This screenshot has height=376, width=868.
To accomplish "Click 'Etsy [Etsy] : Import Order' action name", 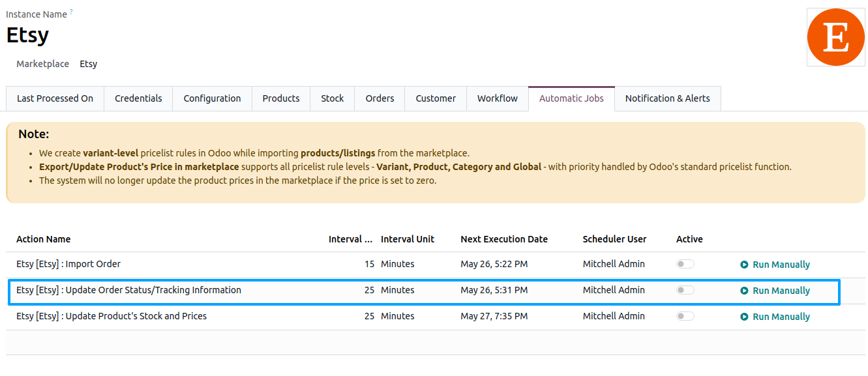I will pyautogui.click(x=68, y=264).
